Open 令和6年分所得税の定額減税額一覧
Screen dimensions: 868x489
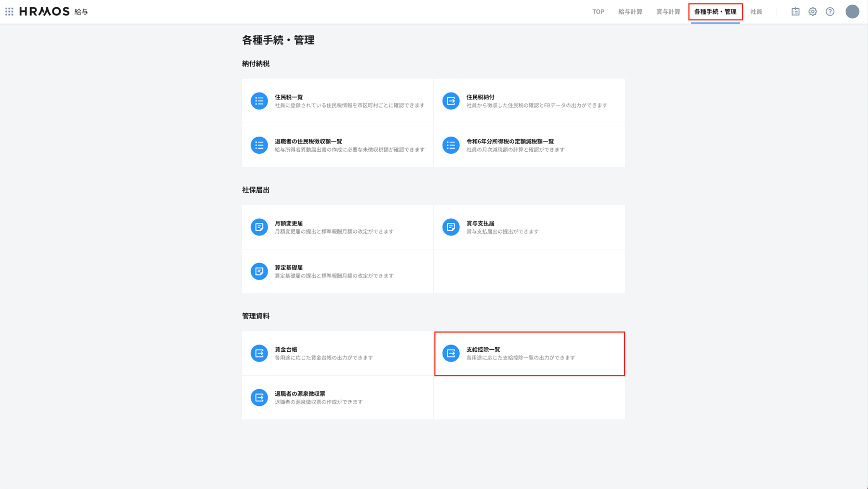510,141
